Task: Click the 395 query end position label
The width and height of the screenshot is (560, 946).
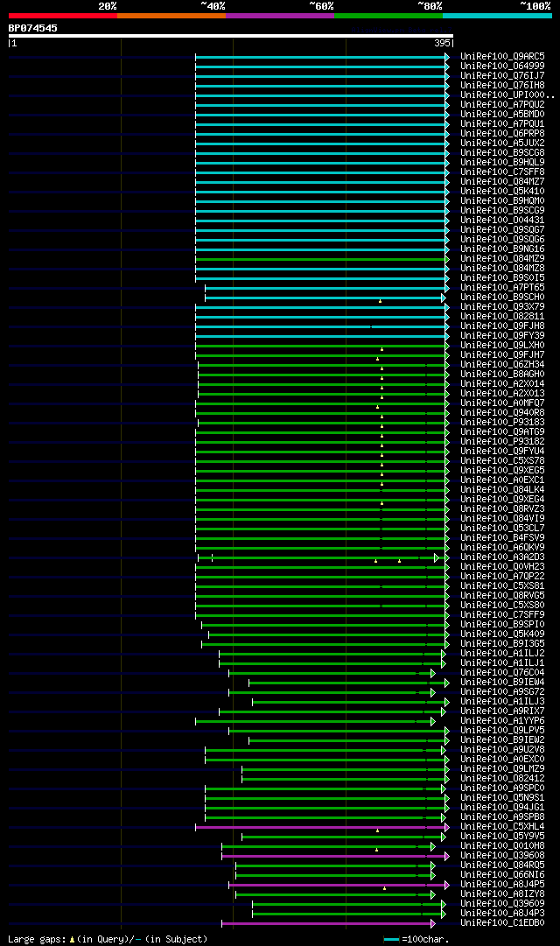Action: (x=442, y=44)
